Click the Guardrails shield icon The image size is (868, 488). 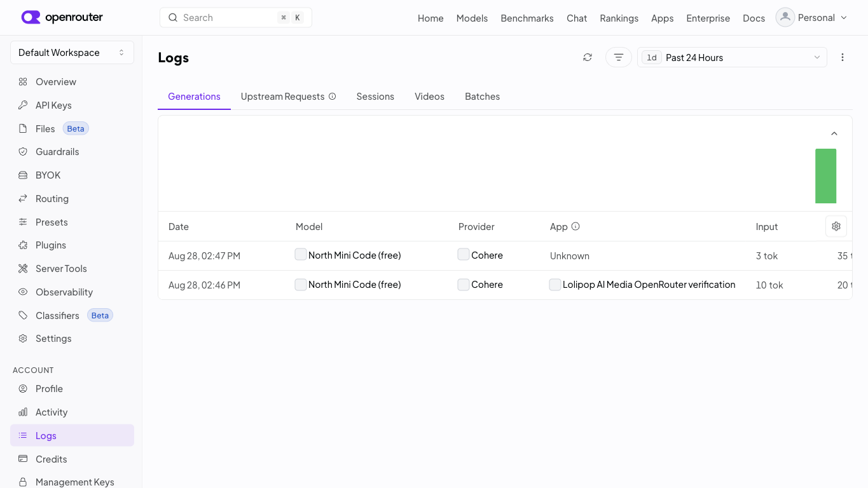pos(23,152)
